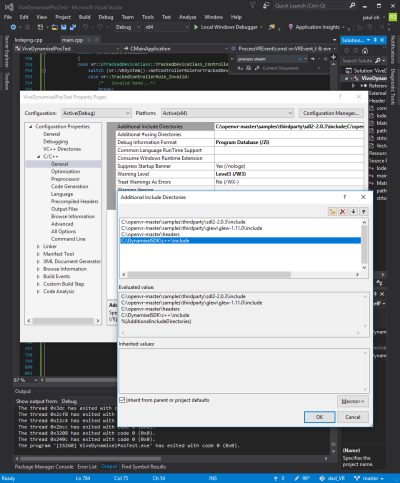Open the Configuration Active(Debug) dropdown

point(96,113)
